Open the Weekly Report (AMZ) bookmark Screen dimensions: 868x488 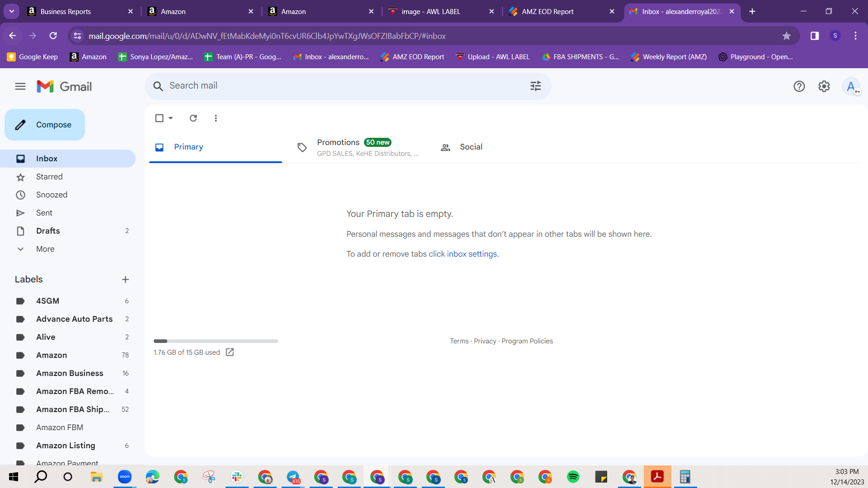pyautogui.click(x=669, y=57)
